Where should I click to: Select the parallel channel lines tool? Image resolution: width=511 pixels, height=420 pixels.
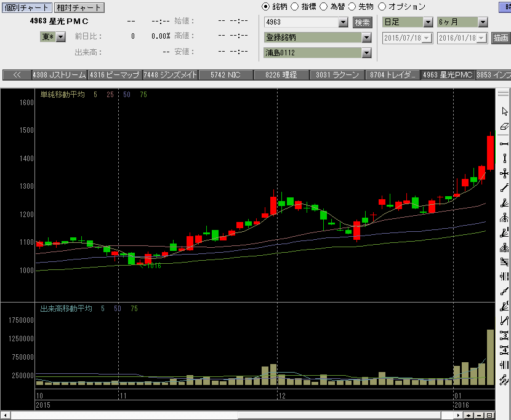pos(504,261)
